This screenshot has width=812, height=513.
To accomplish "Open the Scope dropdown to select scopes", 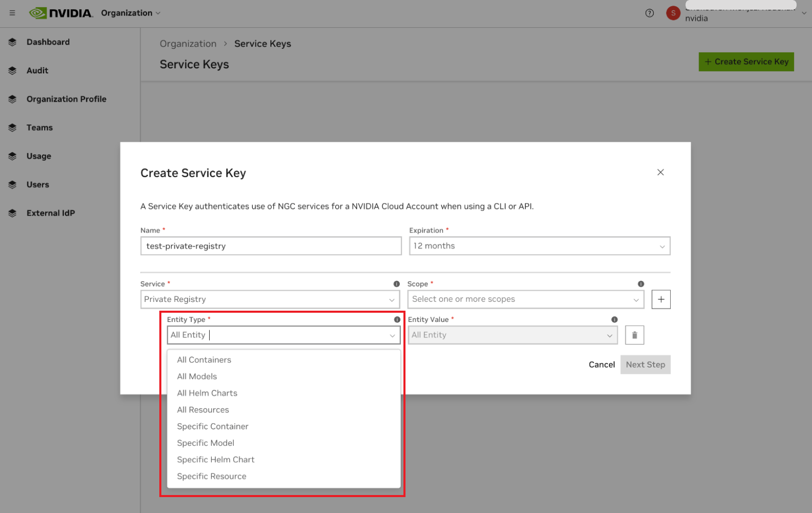I will pyautogui.click(x=526, y=299).
